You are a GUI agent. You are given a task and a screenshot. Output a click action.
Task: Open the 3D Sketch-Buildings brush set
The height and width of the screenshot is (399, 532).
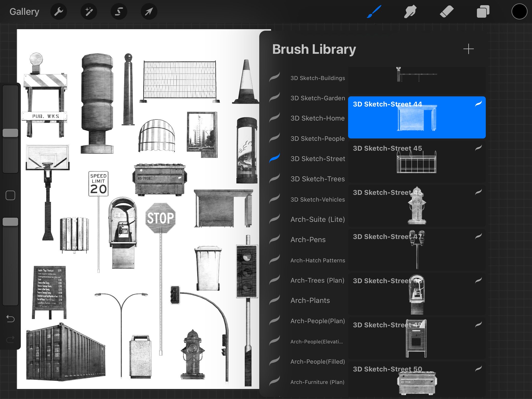tap(317, 78)
